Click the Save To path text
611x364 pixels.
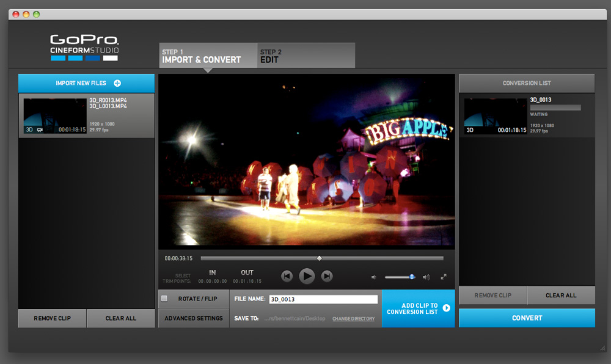click(295, 318)
